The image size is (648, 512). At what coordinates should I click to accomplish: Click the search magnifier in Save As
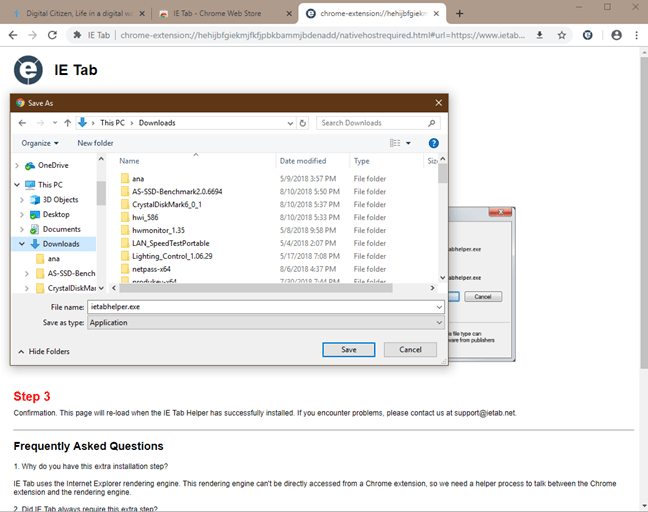[431, 123]
